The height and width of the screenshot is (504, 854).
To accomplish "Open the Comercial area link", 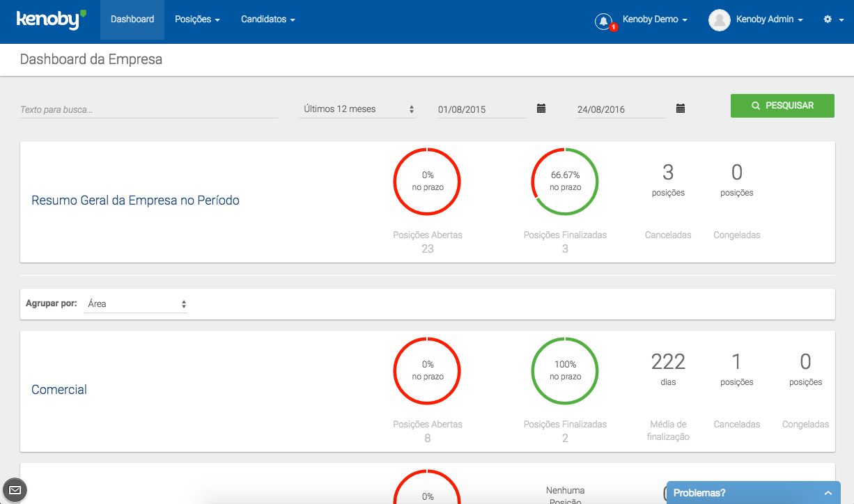I will click(59, 390).
